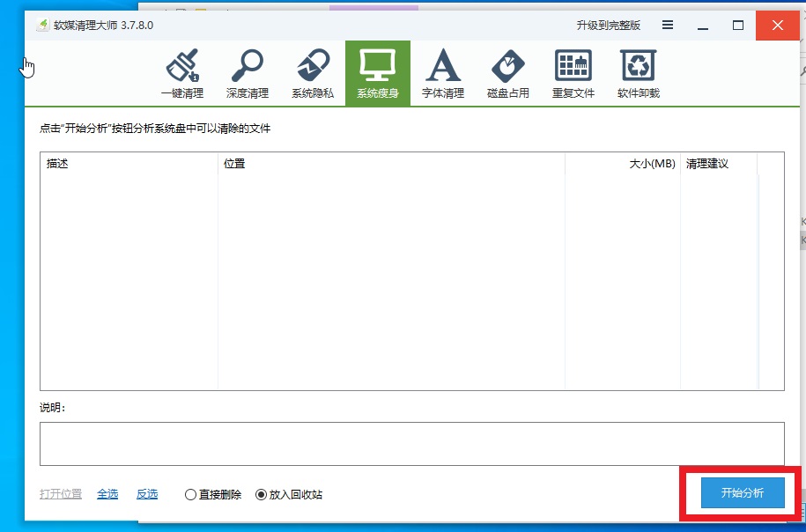Click the 打开位置 link
The width and height of the screenshot is (806, 532).
(61, 494)
